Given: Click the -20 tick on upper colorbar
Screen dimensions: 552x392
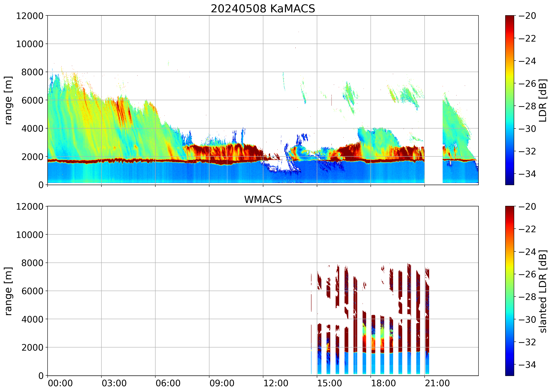Looking at the screenshot, I should pos(527,16).
